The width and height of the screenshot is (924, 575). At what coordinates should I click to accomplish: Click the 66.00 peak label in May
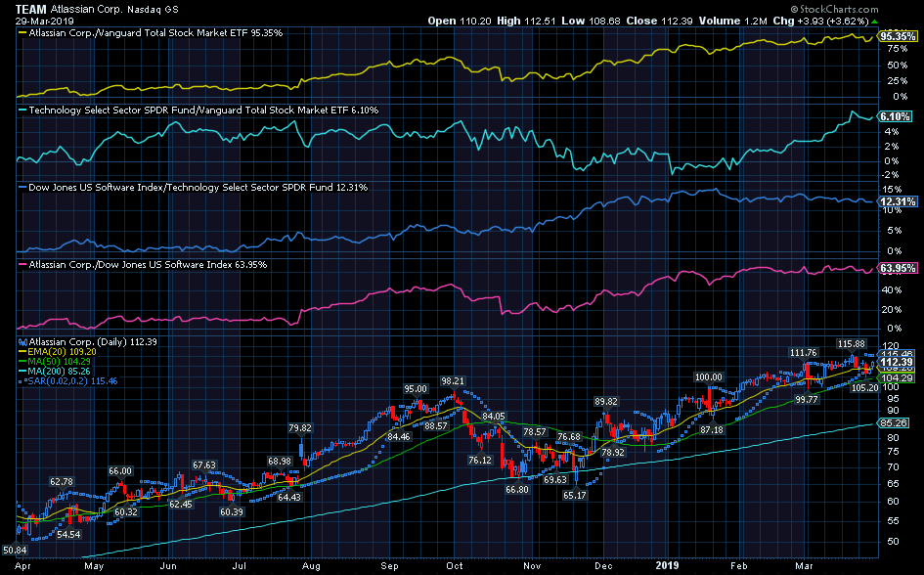tap(120, 470)
